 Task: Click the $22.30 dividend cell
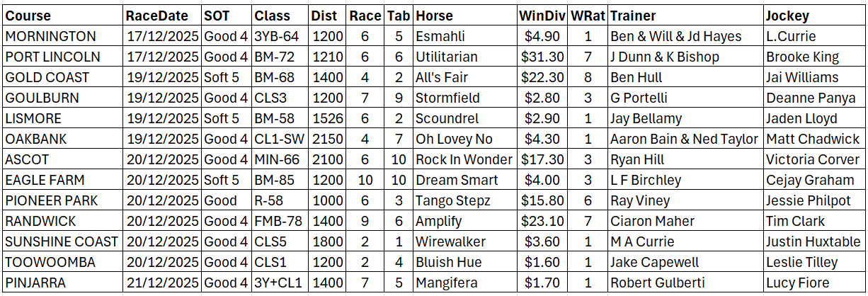542,77
